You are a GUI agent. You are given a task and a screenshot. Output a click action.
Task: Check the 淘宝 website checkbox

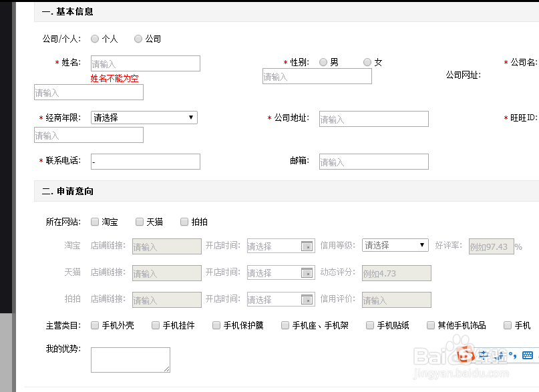click(95, 222)
